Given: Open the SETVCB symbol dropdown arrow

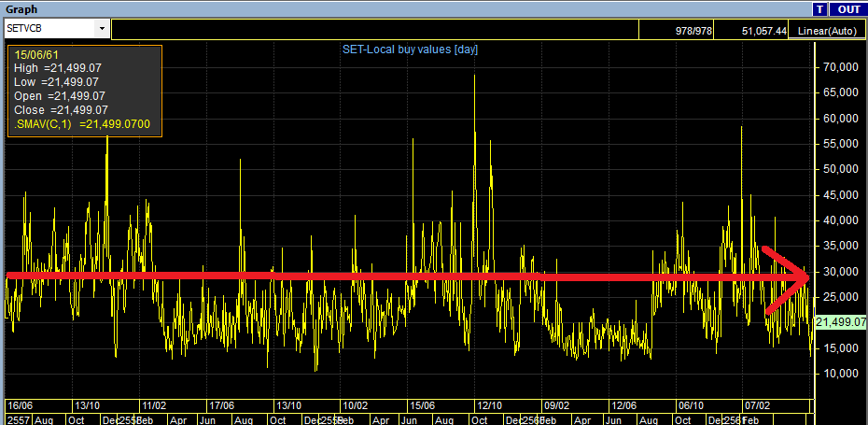Looking at the screenshot, I should (x=102, y=29).
